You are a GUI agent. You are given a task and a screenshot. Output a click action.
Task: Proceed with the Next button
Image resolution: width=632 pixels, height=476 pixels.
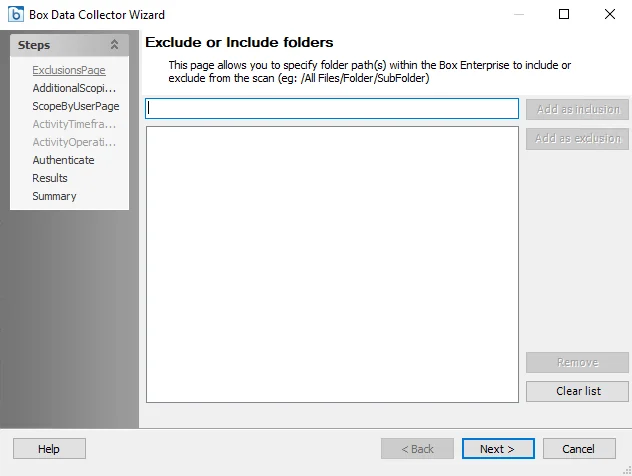(x=498, y=449)
